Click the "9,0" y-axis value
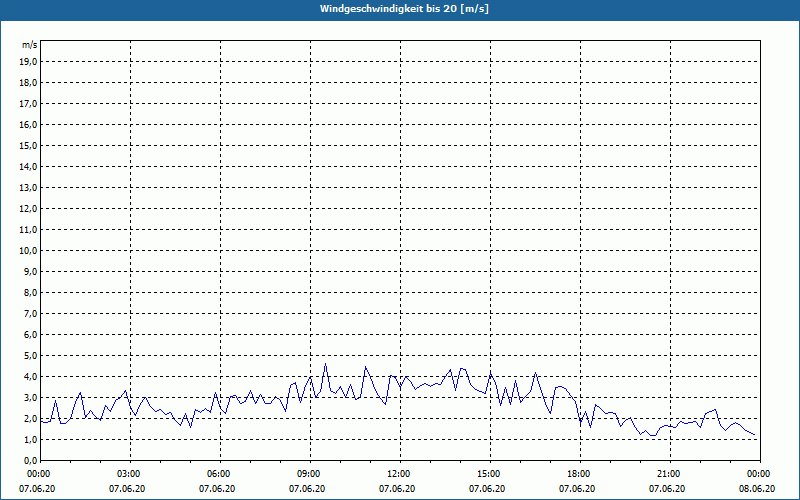 [30, 271]
